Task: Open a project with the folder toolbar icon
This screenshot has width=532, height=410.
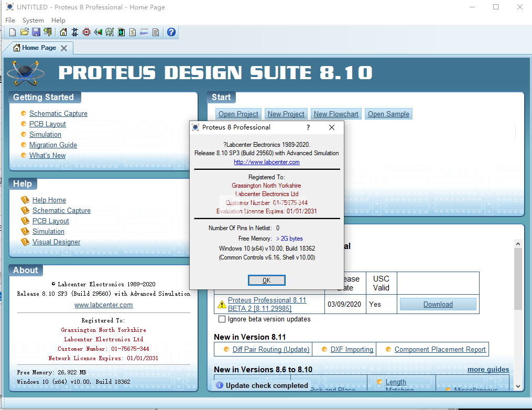Action: coord(25,32)
